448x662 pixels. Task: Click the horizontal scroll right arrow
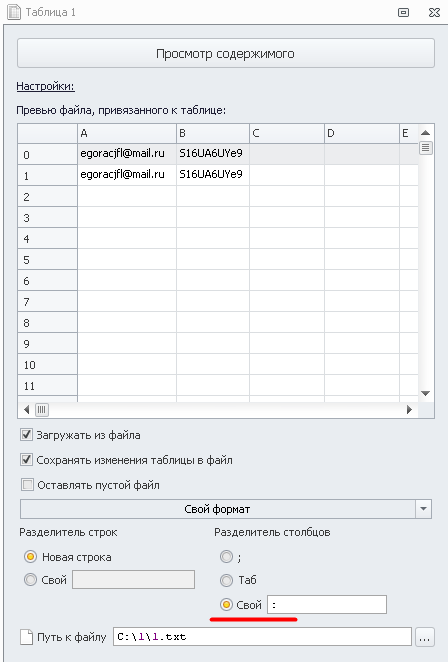point(409,410)
